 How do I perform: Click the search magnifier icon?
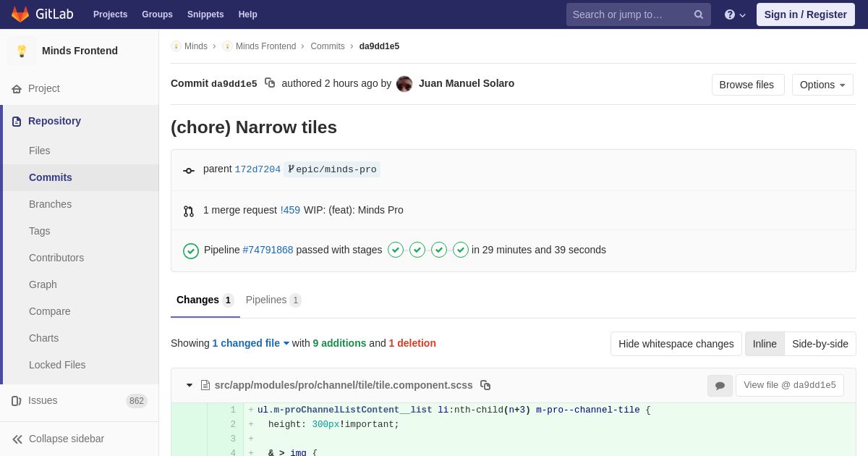tap(699, 14)
